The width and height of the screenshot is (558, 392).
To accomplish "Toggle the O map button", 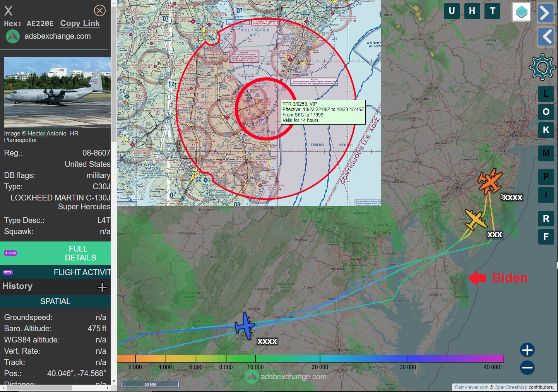I will point(546,112).
